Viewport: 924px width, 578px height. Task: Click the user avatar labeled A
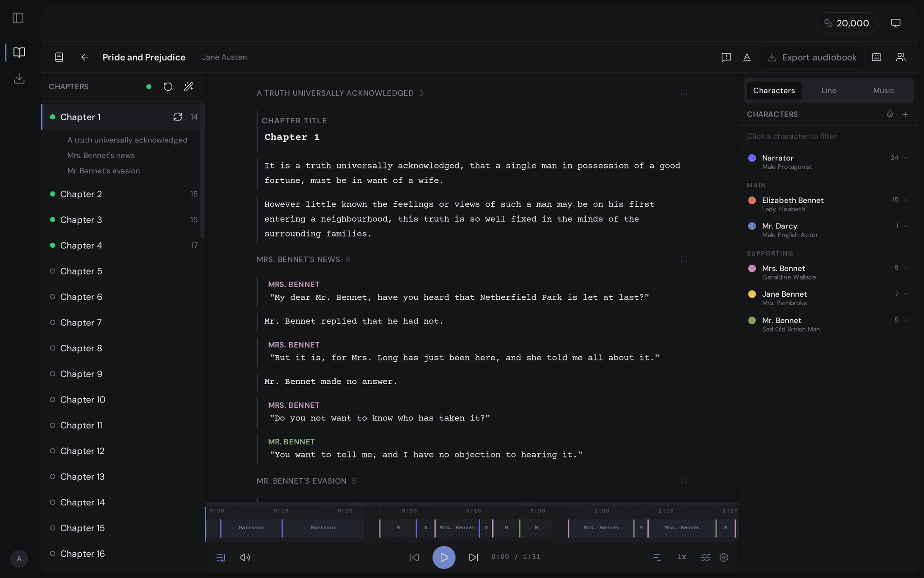pyautogui.click(x=19, y=559)
